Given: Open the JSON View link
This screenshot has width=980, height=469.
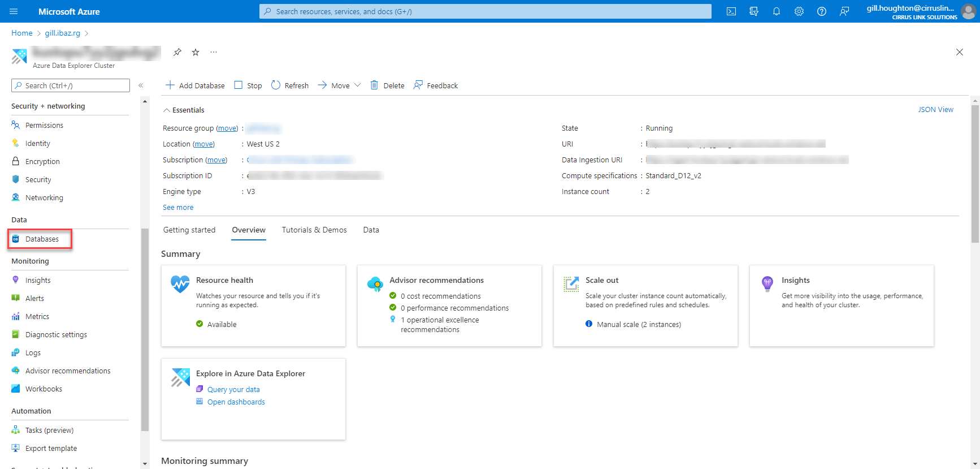Looking at the screenshot, I should click(x=935, y=110).
